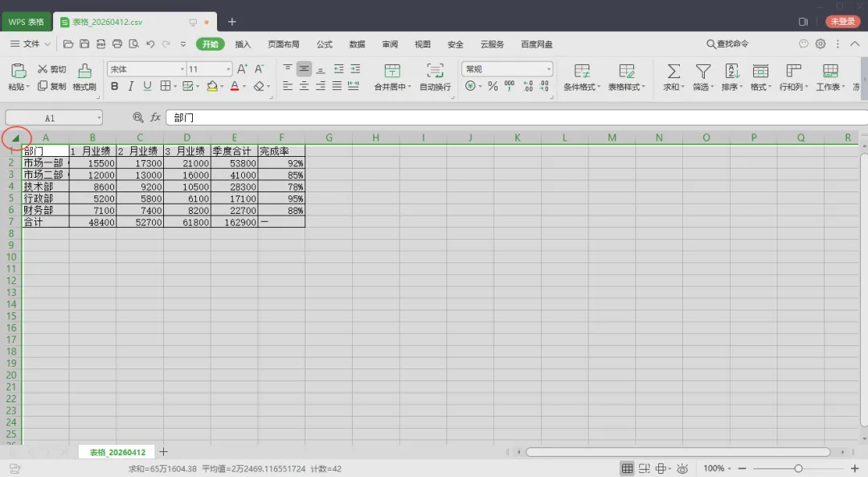Open conditional formatting 条件格式

pyautogui.click(x=582, y=77)
